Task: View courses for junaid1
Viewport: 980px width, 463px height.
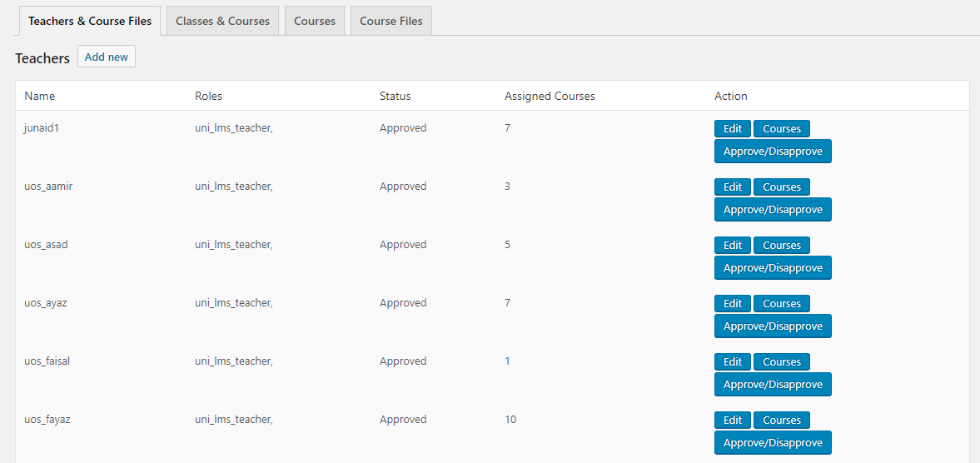Action: [781, 129]
